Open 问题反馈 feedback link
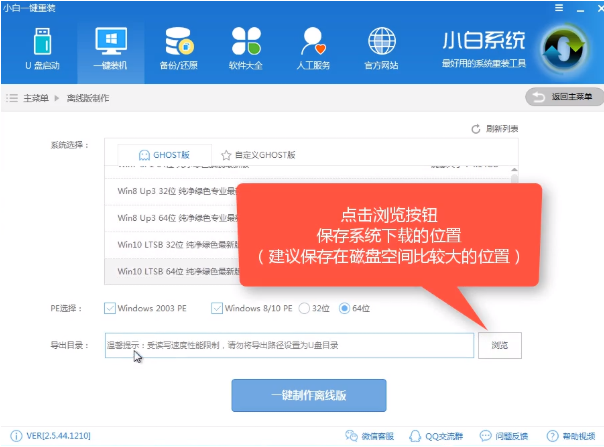The width and height of the screenshot is (604, 447). coord(504,436)
